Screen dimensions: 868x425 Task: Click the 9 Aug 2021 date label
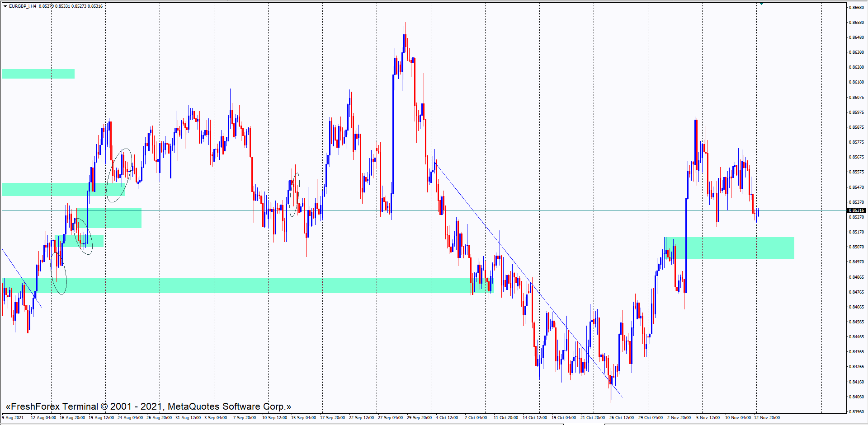(13, 418)
